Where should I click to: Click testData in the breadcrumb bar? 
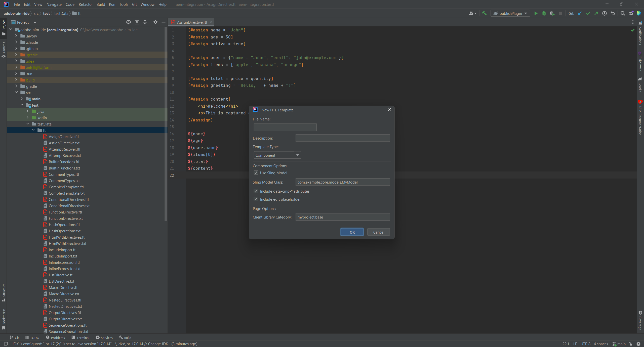(x=61, y=13)
